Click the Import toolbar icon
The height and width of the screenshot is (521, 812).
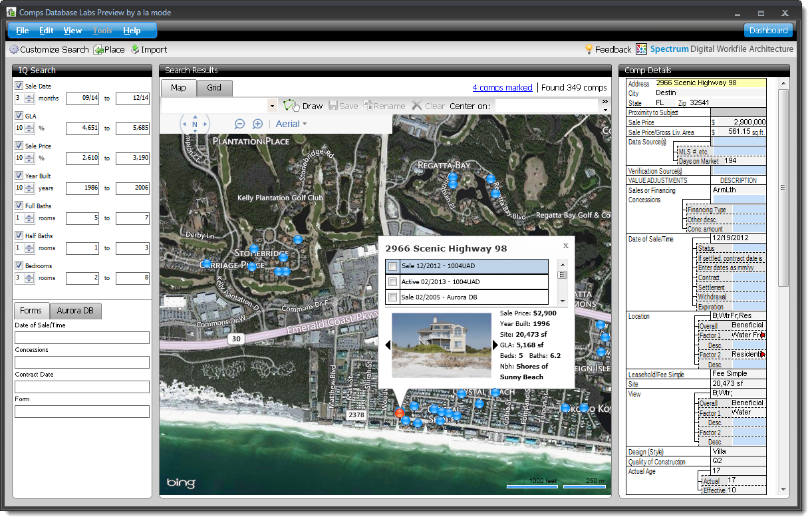(x=135, y=49)
